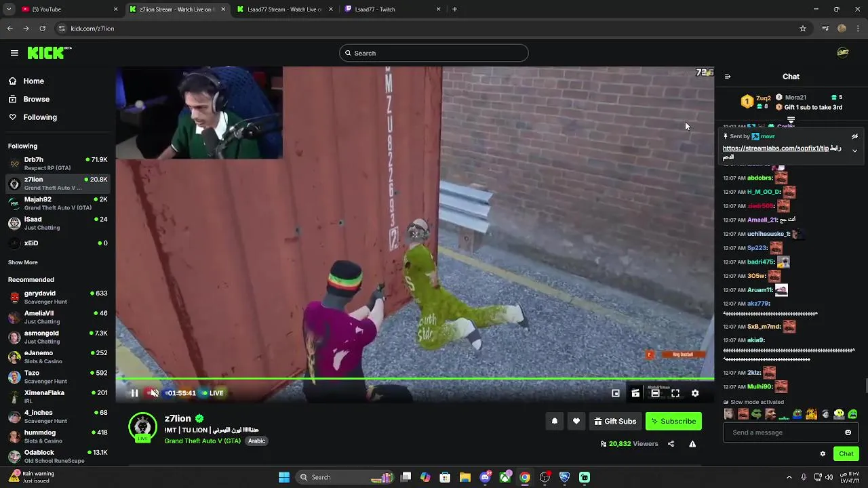This screenshot has width=868, height=488.
Task: Seek on the video progress bar
Action: 414,379
